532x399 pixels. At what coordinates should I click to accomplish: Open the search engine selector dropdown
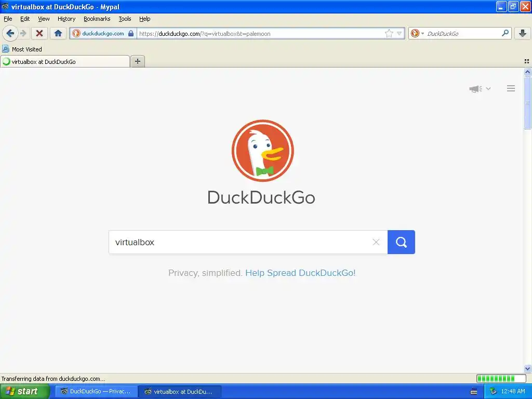point(417,33)
